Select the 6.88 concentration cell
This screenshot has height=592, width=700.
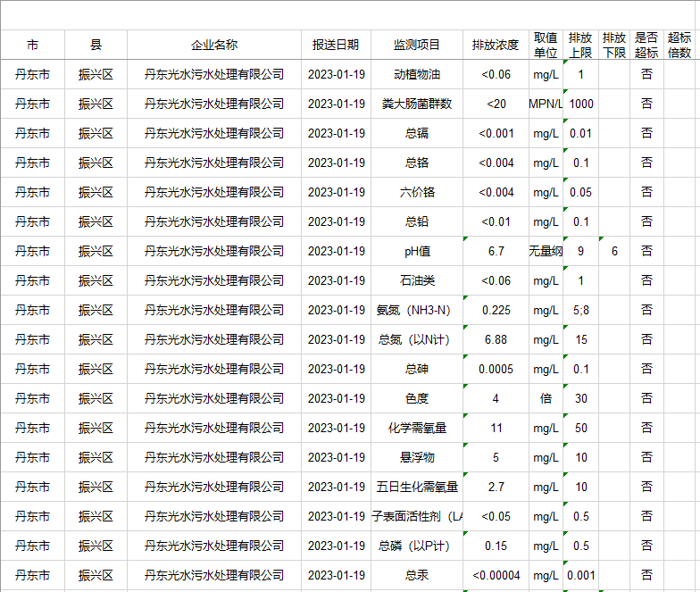point(496,339)
